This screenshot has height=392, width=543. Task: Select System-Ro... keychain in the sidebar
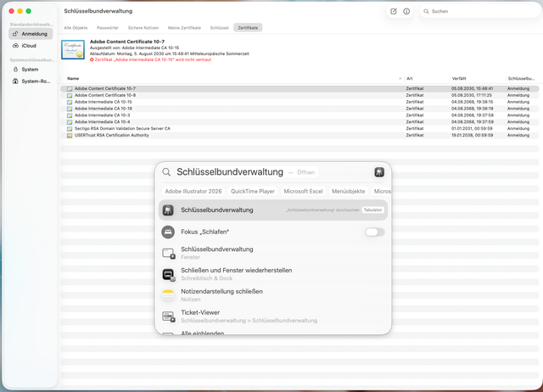(31, 81)
